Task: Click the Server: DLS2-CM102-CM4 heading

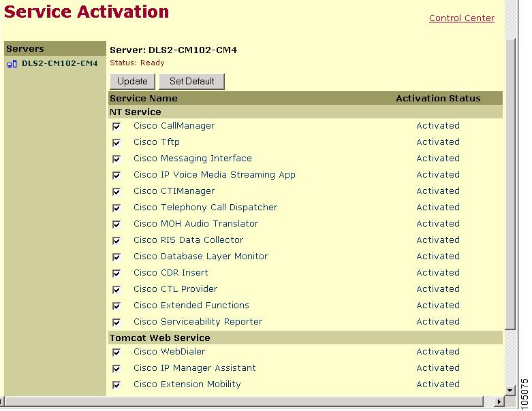Action: pyautogui.click(x=174, y=50)
